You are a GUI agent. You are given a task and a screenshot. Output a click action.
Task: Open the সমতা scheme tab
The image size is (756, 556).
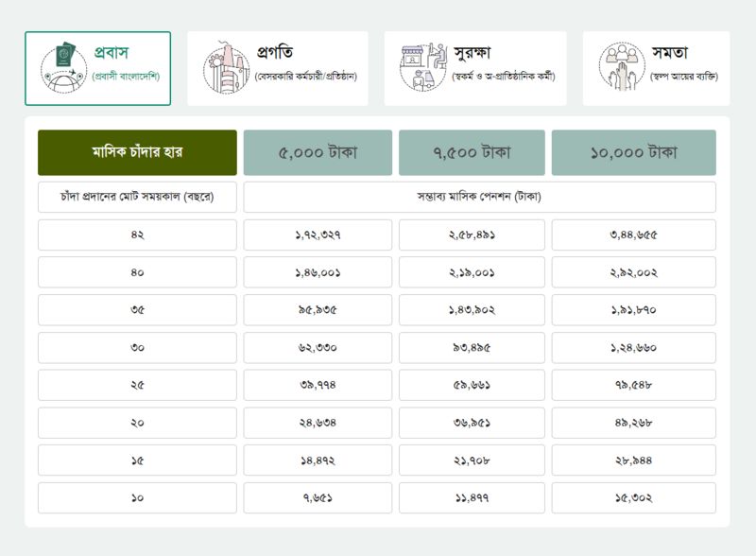coord(656,68)
